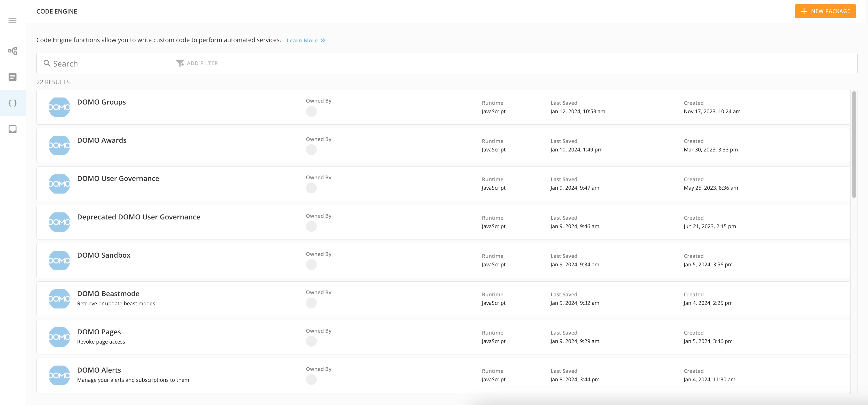Open the workflows diagram icon in the sidebar
This screenshot has height=405, width=868.
click(x=12, y=51)
